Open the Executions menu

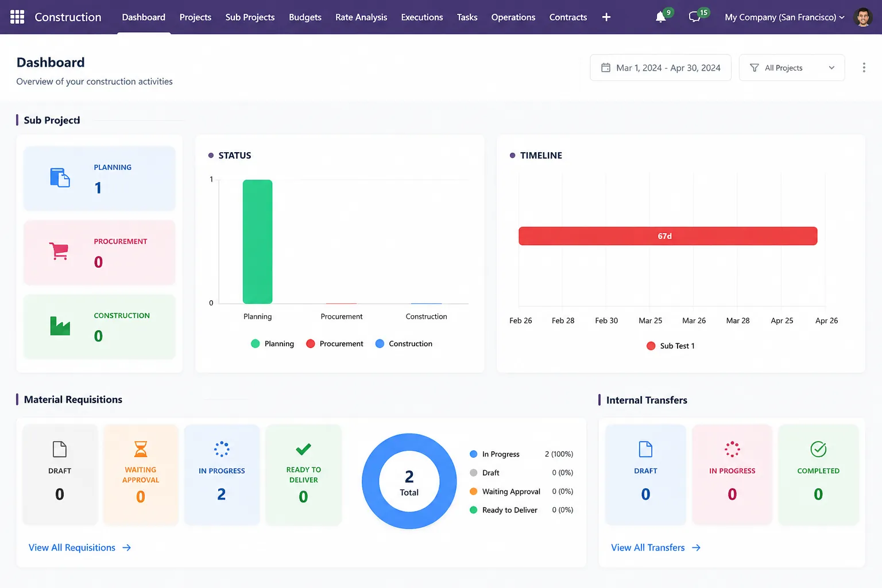click(422, 17)
